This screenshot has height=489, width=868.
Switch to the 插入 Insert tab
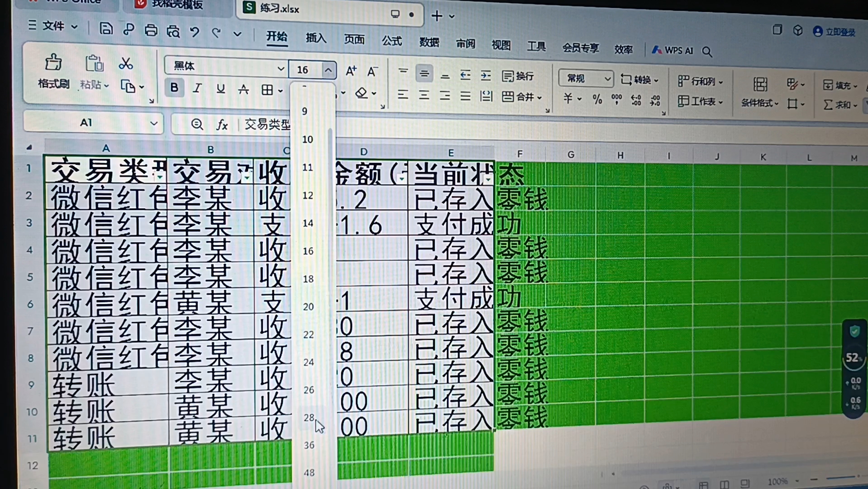(x=316, y=38)
